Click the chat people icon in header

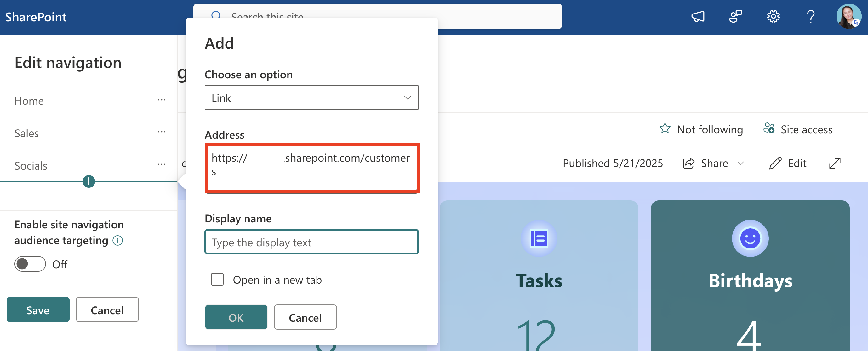click(x=735, y=16)
